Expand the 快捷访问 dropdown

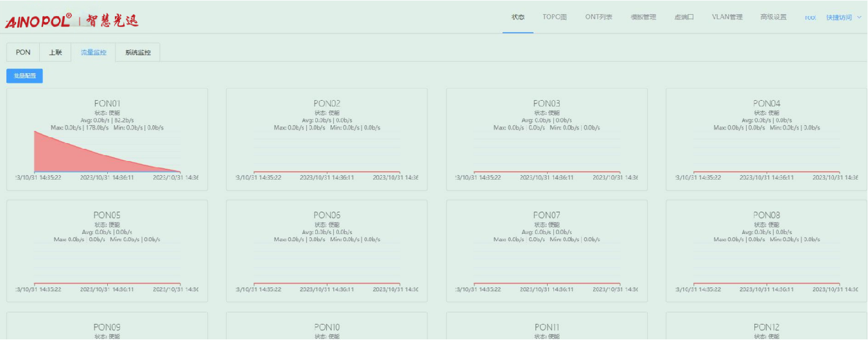(838, 17)
